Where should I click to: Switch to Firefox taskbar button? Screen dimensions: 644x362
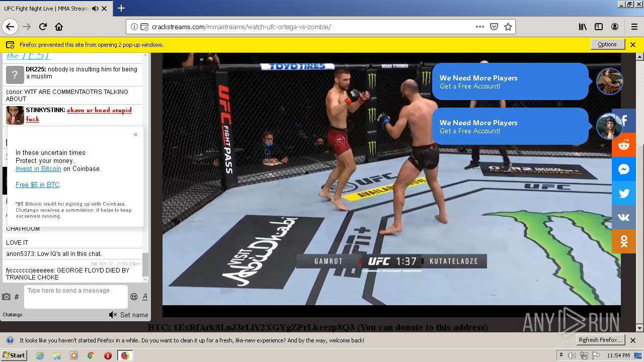coord(125,355)
